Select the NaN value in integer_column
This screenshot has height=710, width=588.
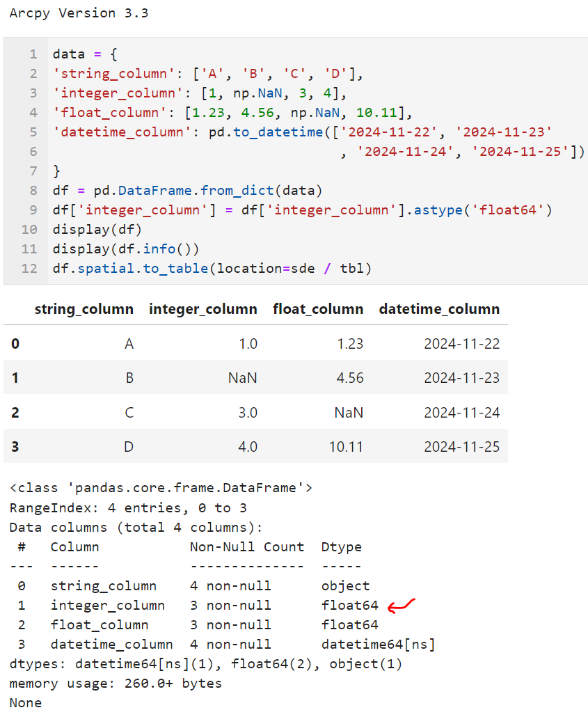click(242, 378)
